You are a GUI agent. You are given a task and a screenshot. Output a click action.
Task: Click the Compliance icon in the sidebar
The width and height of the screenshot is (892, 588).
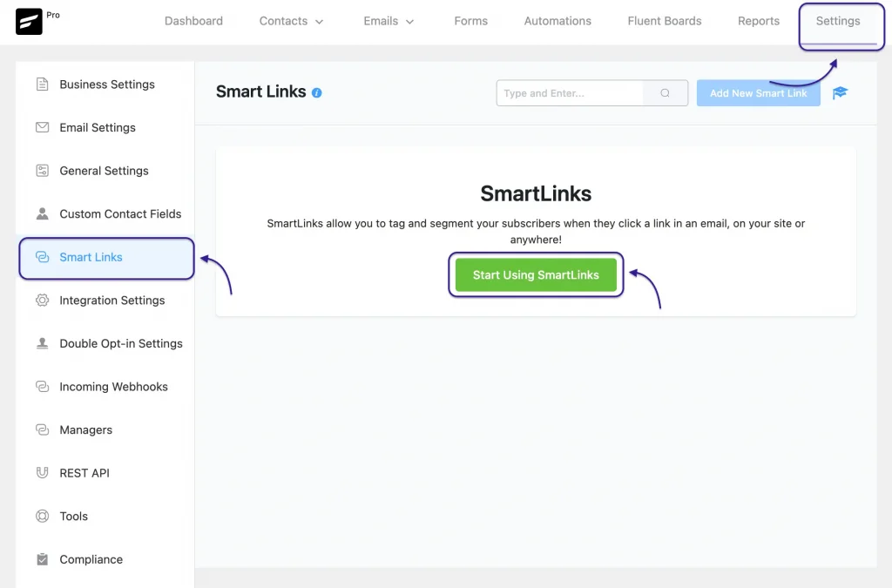pos(41,558)
